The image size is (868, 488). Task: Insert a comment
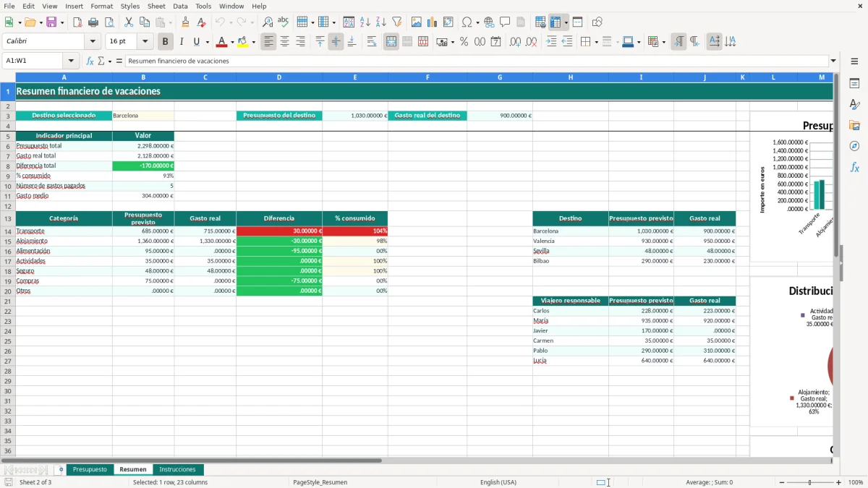pos(505,22)
